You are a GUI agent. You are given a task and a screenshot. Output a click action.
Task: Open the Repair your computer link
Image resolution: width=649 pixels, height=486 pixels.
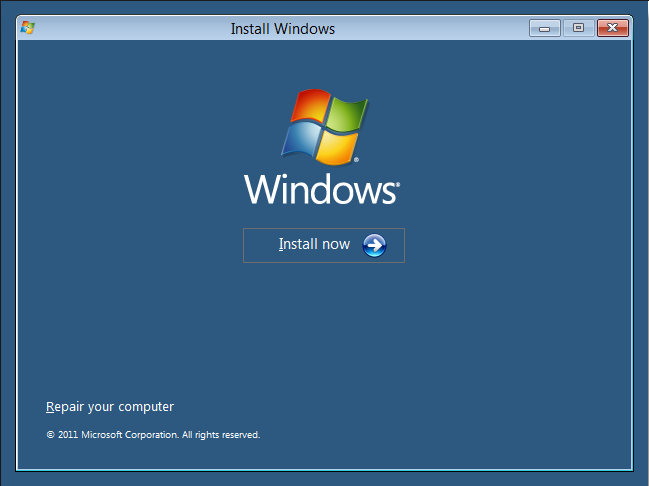tap(110, 407)
